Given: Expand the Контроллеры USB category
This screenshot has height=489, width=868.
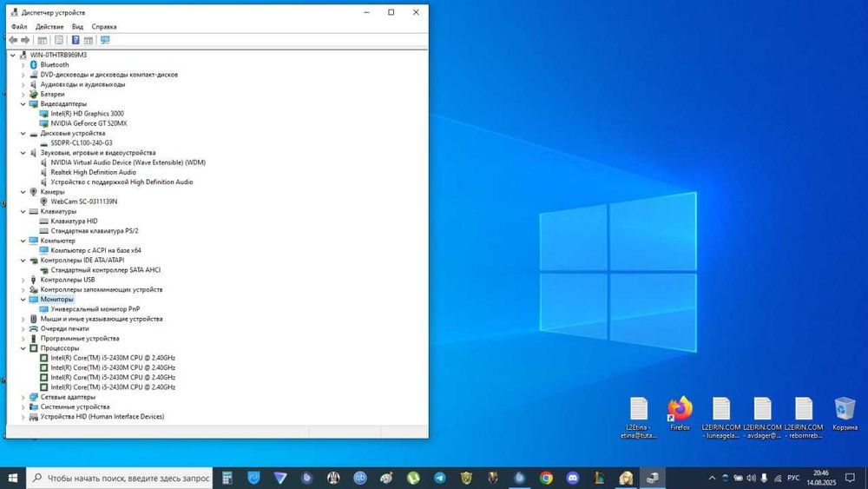Looking at the screenshot, I should pos(23,280).
